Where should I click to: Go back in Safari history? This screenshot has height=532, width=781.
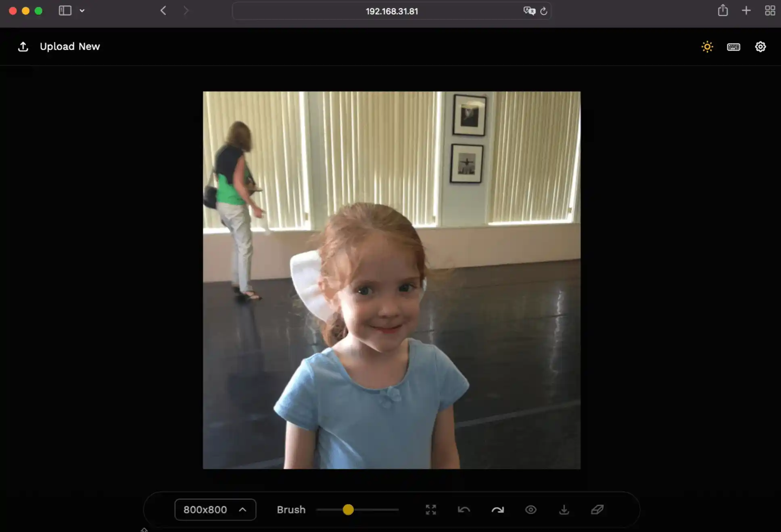pyautogui.click(x=163, y=10)
